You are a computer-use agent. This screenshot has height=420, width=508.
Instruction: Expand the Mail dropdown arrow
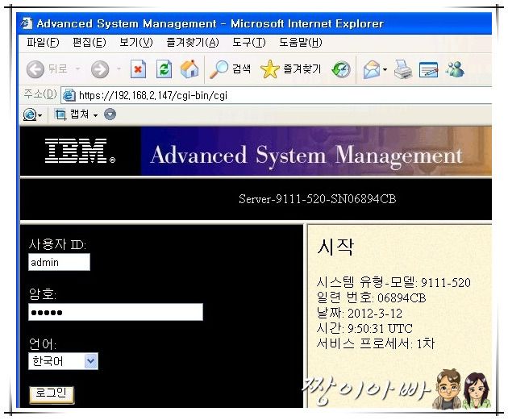(x=385, y=69)
